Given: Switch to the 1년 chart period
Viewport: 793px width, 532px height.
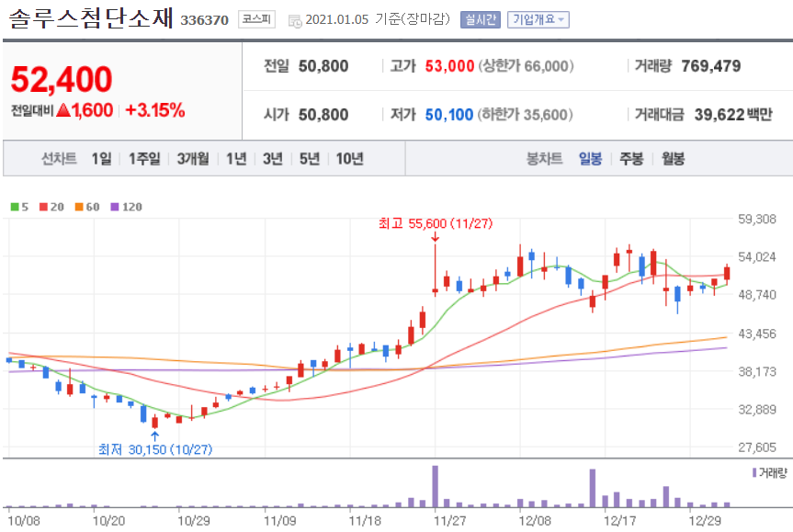Looking at the screenshot, I should pos(236,159).
